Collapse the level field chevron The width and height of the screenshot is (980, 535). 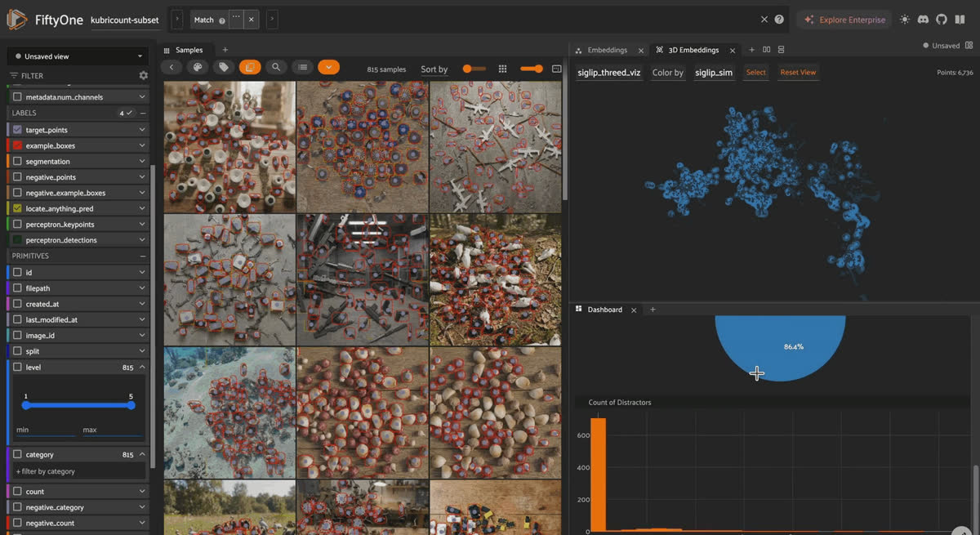[x=142, y=368]
